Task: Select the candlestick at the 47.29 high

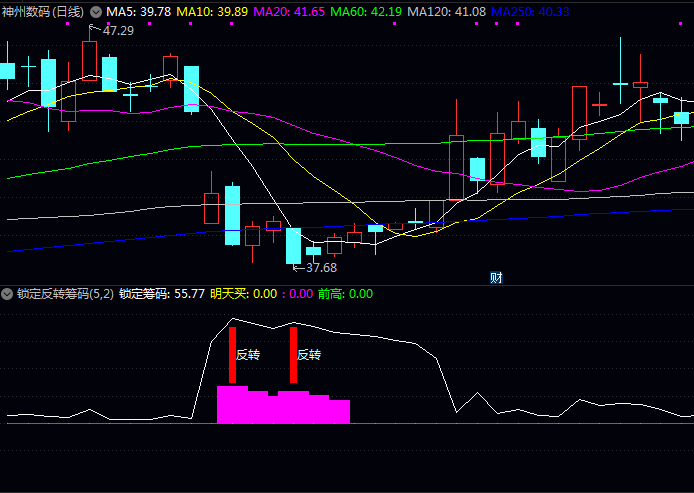Action: pos(89,54)
